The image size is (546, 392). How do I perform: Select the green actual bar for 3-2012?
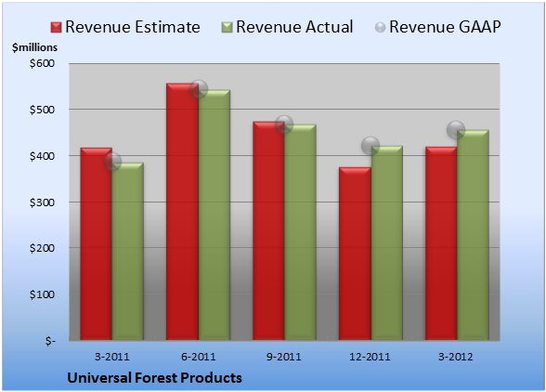point(473,235)
